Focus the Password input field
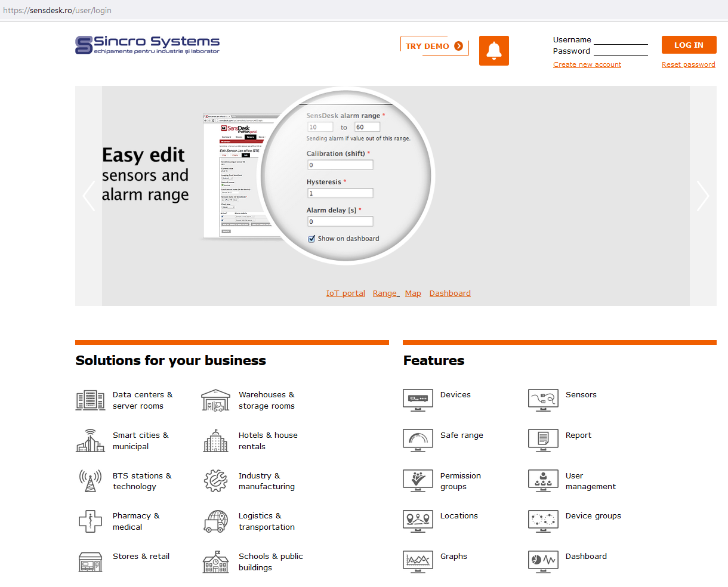The height and width of the screenshot is (587, 728). point(621,51)
